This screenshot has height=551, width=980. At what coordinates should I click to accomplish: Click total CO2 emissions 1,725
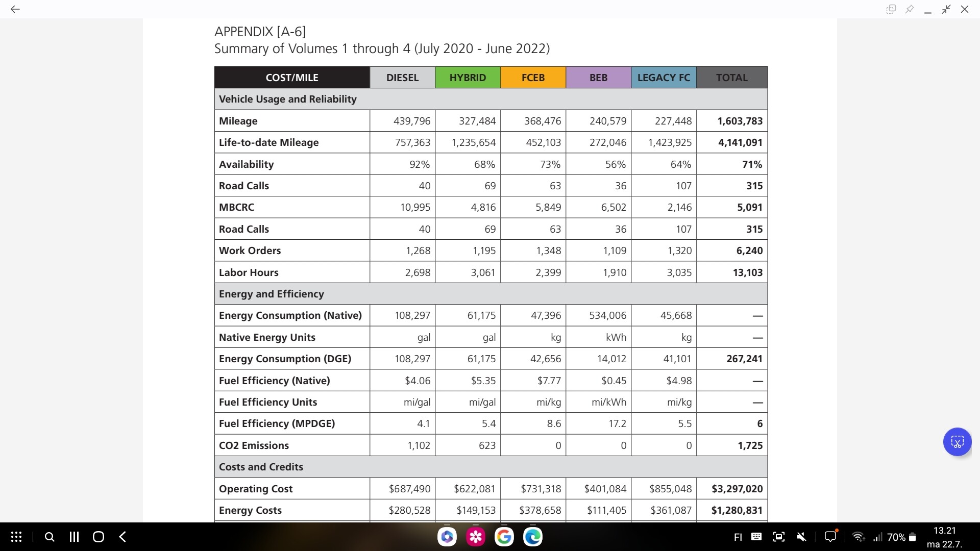coord(750,445)
